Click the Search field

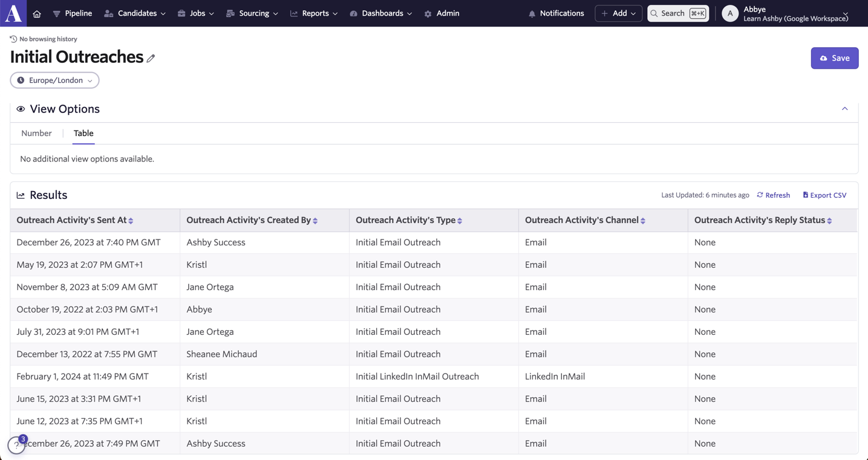tap(678, 13)
